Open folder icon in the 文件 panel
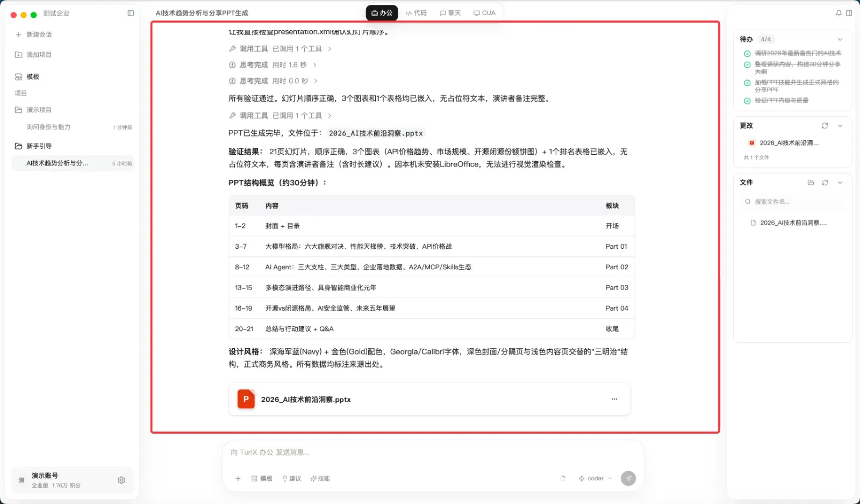The width and height of the screenshot is (860, 504). pyautogui.click(x=811, y=183)
